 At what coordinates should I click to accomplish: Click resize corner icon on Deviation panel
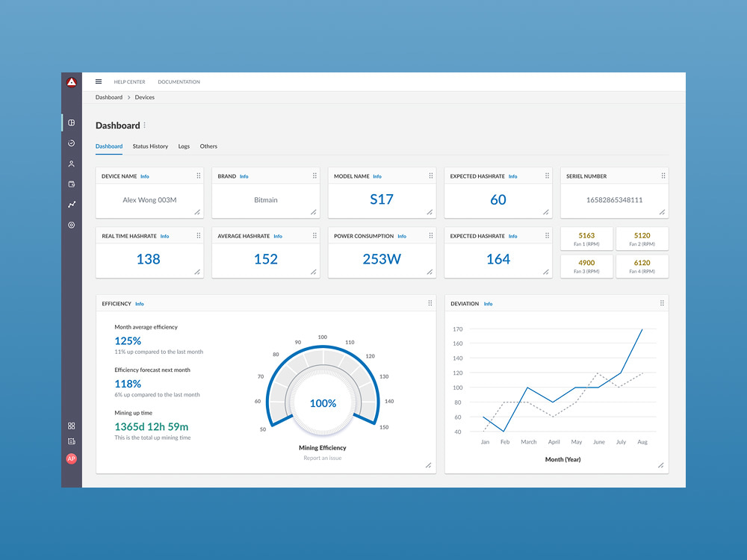pos(661,466)
